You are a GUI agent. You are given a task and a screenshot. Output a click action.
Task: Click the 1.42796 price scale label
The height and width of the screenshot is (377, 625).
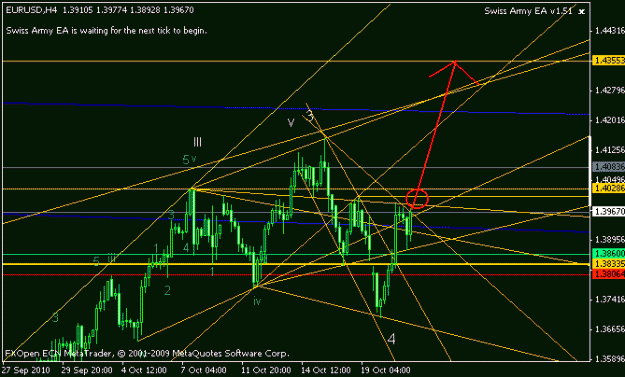click(x=609, y=90)
